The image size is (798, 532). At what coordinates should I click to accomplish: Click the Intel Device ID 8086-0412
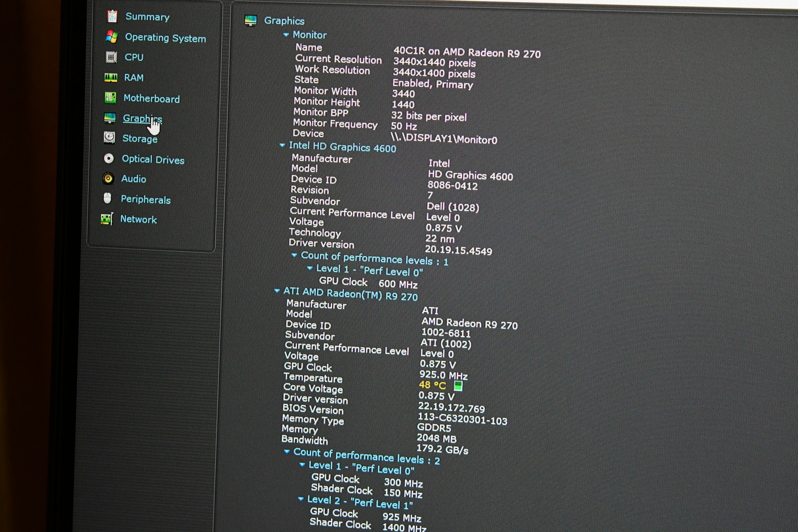(x=452, y=185)
